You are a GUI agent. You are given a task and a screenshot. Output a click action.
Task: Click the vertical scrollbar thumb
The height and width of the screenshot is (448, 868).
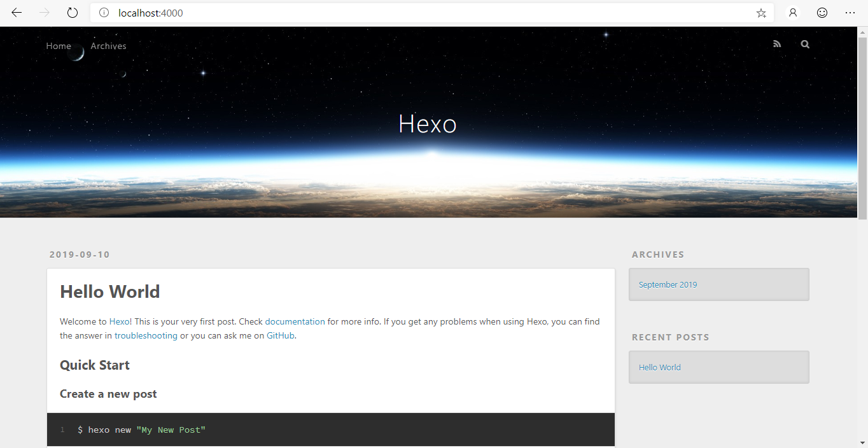[862, 127]
